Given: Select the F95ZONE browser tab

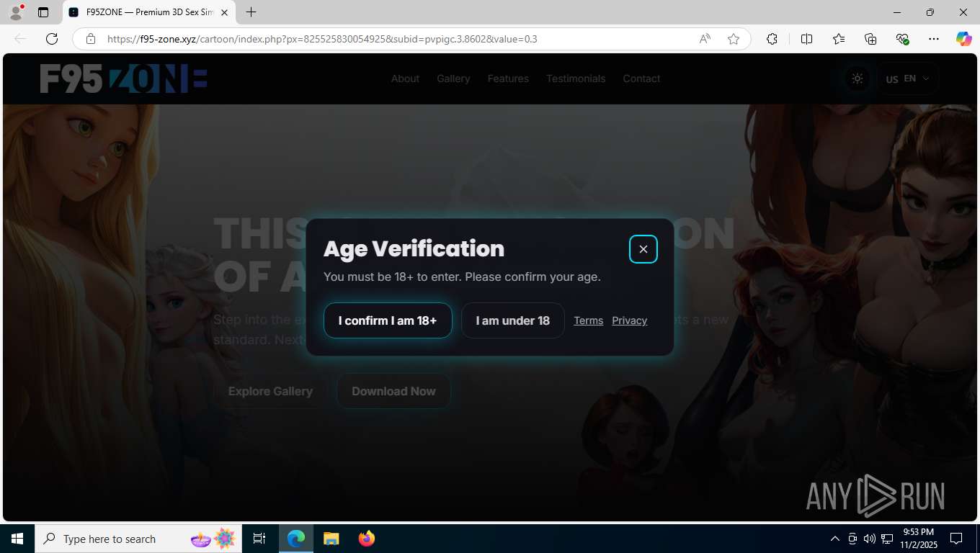Looking at the screenshot, I should (x=148, y=12).
